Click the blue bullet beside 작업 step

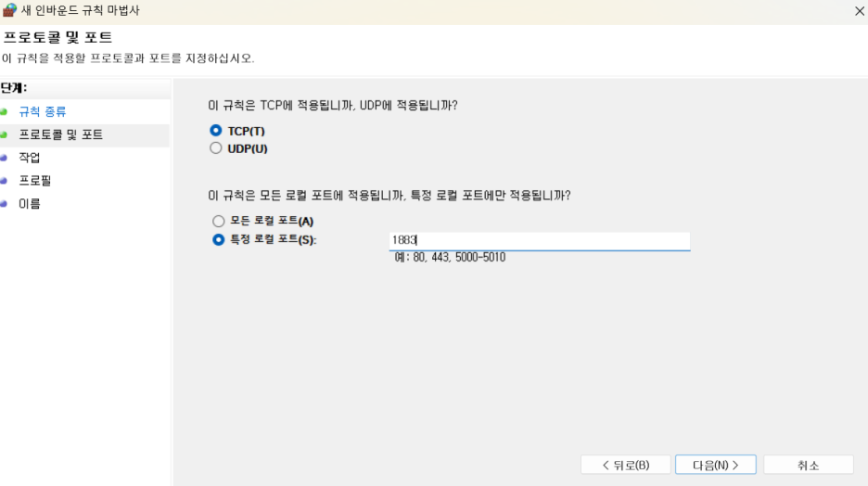click(x=4, y=158)
